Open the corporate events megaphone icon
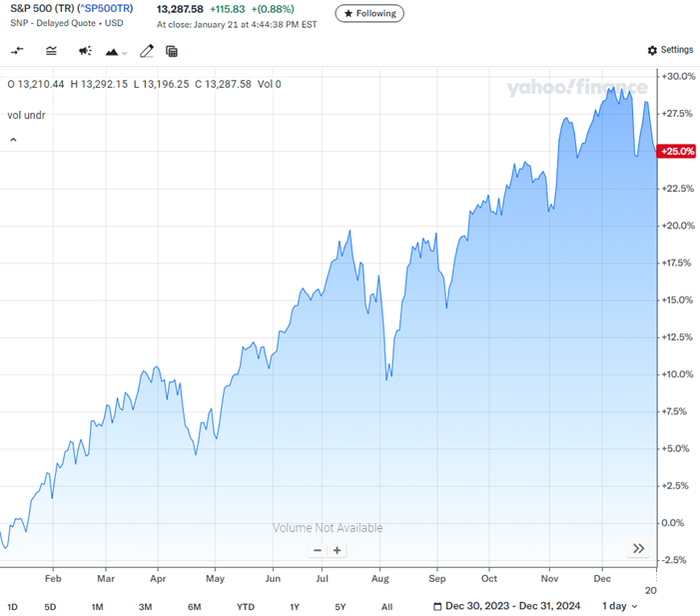The height and width of the screenshot is (616, 700). coord(85,51)
